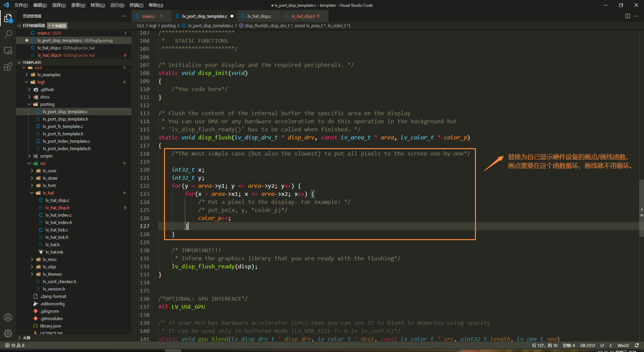Click the editor vertical scrollbar thumb
Screen dimensions: 644x352
pyautogui.click(x=641, y=208)
